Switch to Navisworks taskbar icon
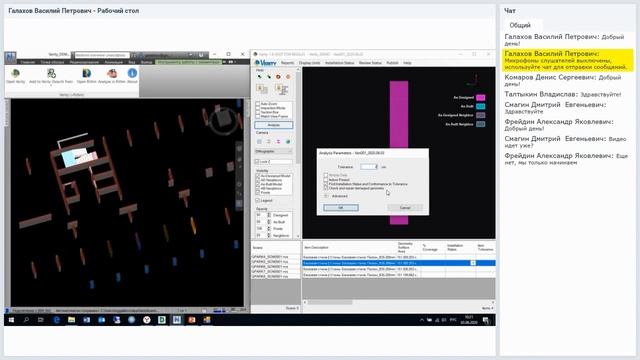 [x=177, y=320]
